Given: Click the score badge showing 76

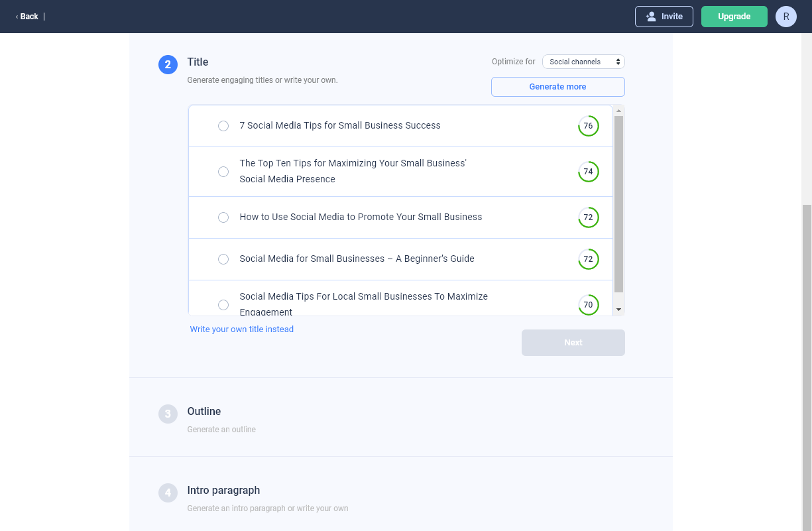Looking at the screenshot, I should pyautogui.click(x=588, y=126).
